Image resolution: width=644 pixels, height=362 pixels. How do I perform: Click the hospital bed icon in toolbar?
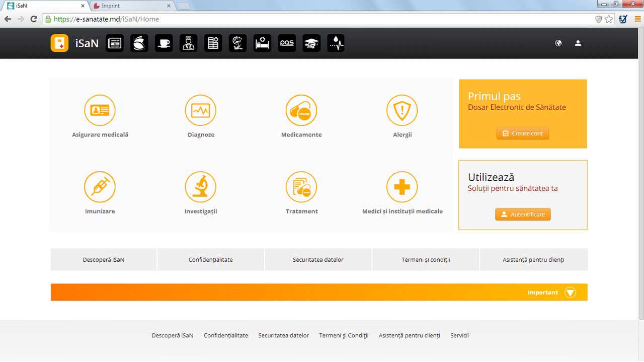coord(262,43)
